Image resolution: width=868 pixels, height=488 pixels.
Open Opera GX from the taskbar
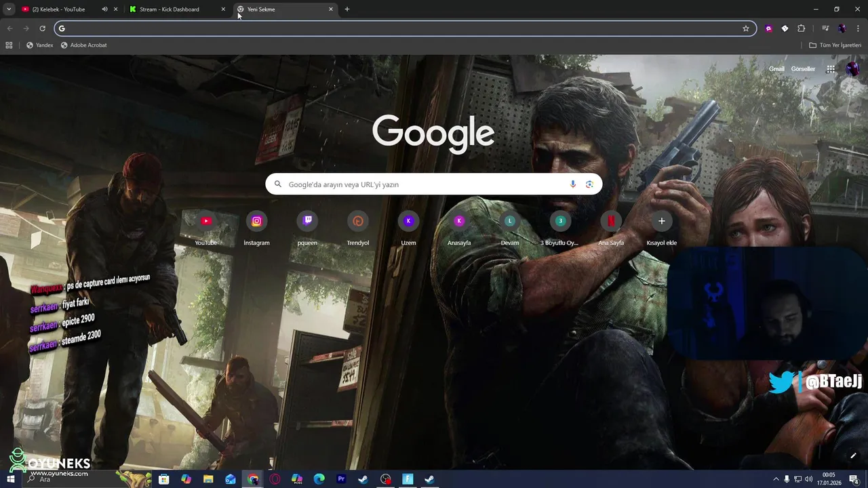275,479
